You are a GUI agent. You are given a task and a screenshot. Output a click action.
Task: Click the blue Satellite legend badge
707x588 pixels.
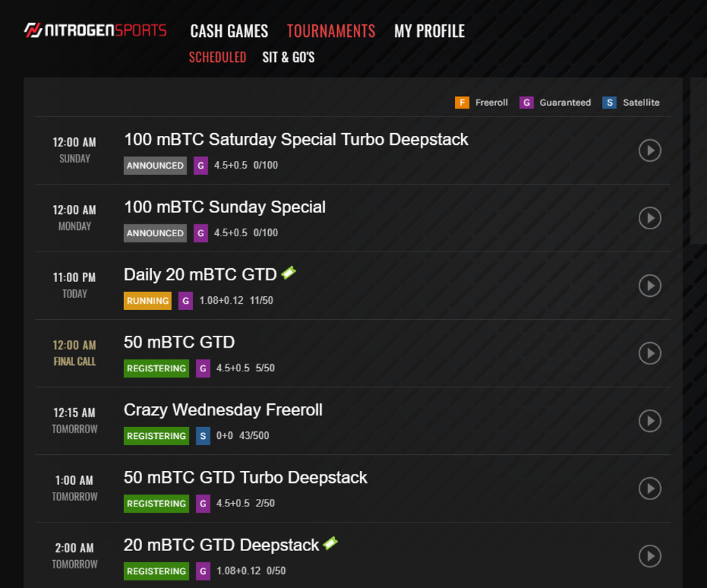tap(610, 102)
